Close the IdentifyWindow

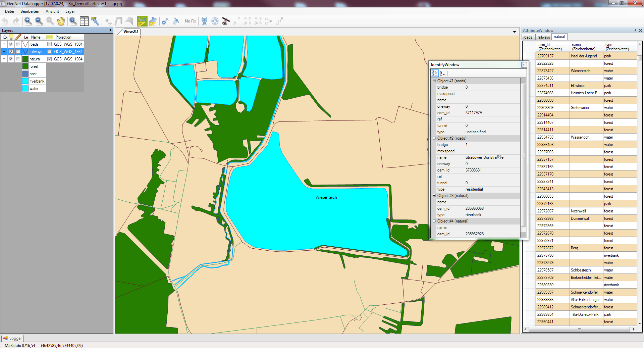point(524,65)
